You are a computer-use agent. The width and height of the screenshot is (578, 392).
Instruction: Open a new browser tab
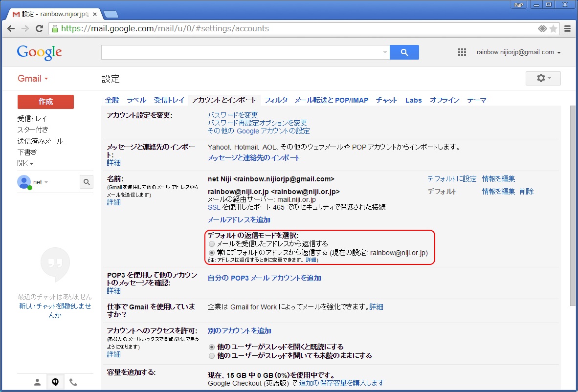(x=111, y=14)
